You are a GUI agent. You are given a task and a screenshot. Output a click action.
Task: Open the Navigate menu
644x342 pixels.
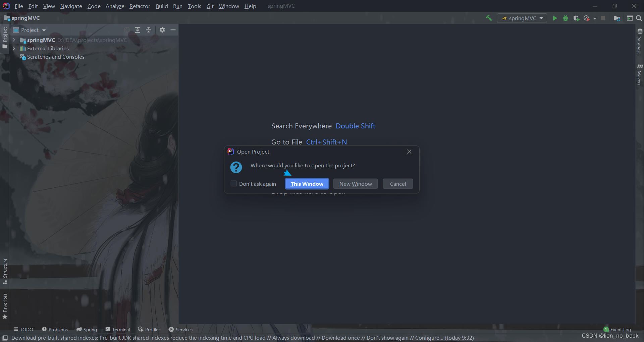71,6
